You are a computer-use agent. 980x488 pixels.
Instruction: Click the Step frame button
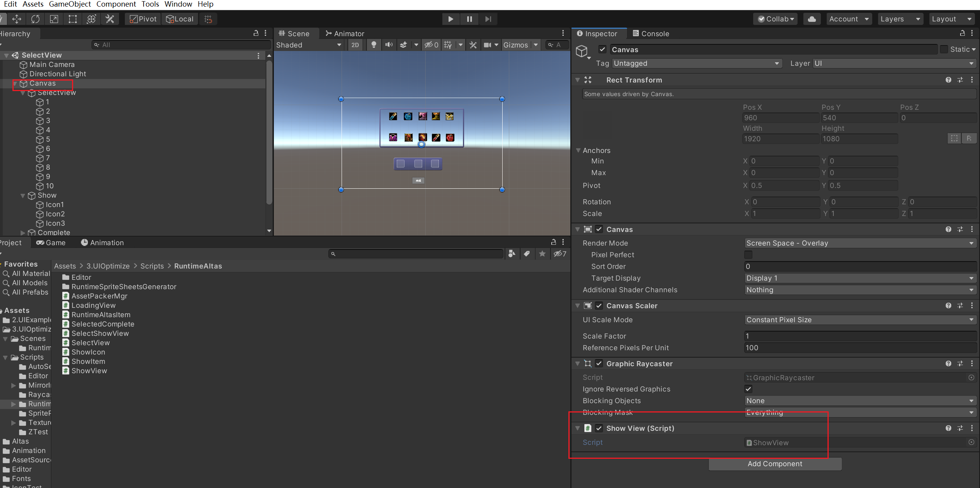point(488,19)
